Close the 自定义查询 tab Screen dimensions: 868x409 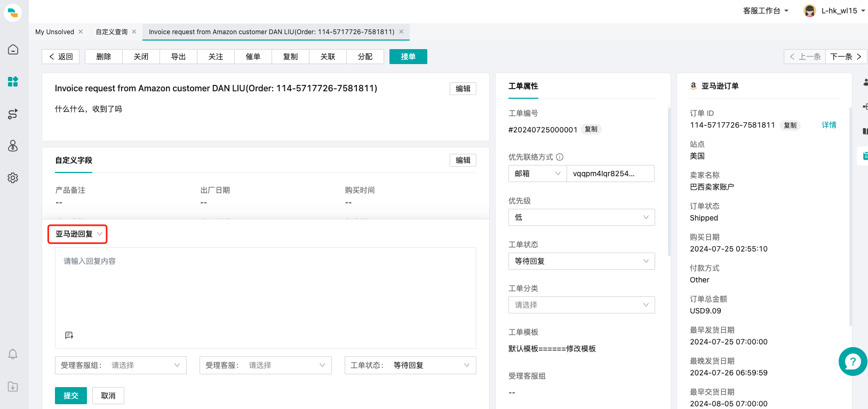[x=134, y=32]
